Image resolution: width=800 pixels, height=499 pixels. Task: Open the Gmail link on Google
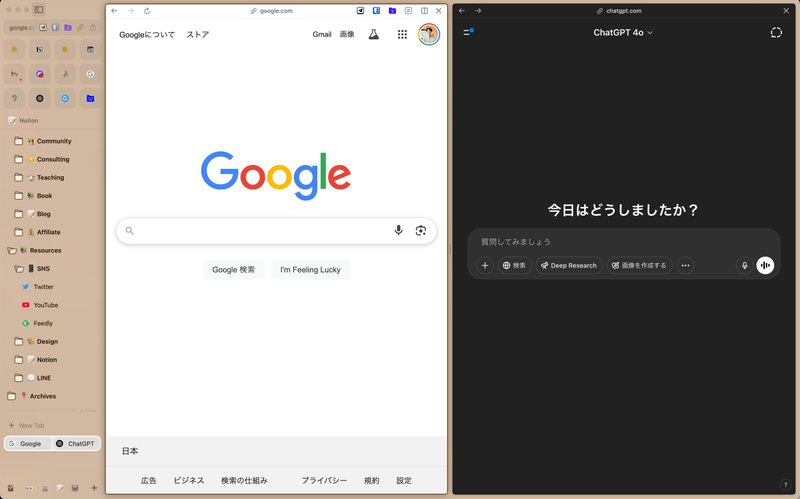tap(321, 34)
